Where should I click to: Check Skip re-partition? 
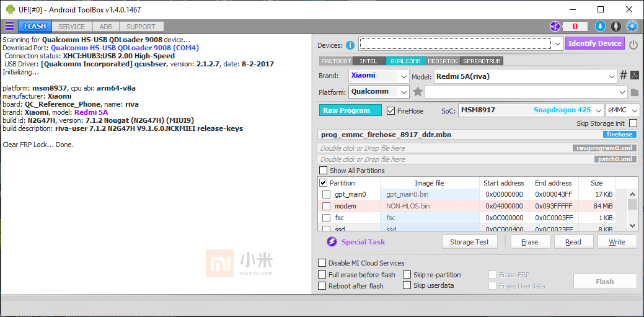407,275
